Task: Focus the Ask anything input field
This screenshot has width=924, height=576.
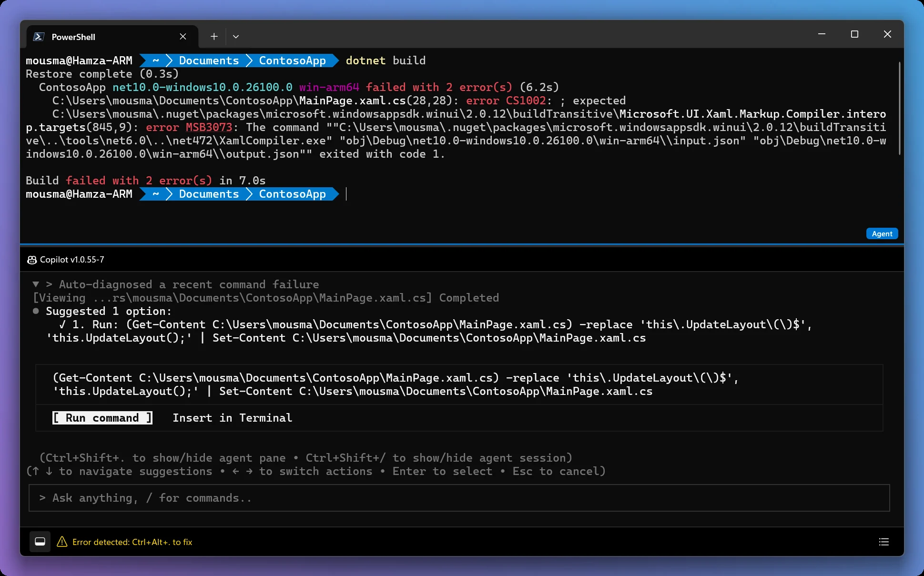Action: pos(459,498)
